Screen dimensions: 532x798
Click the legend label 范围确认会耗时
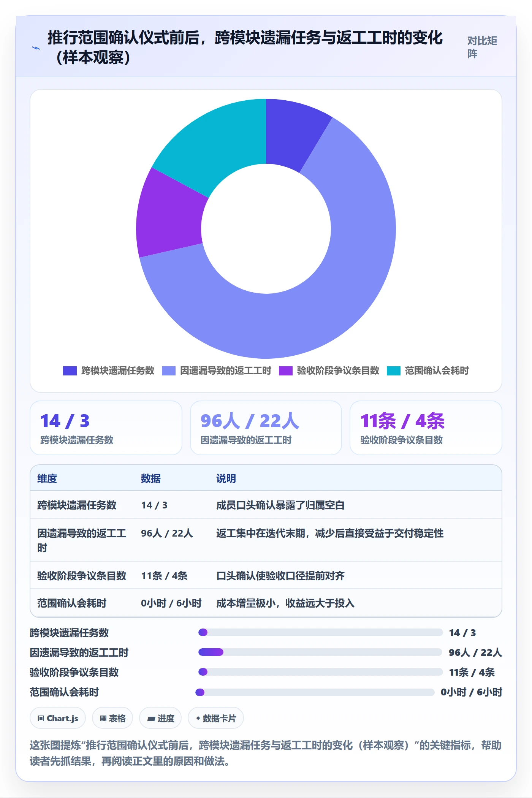(437, 370)
